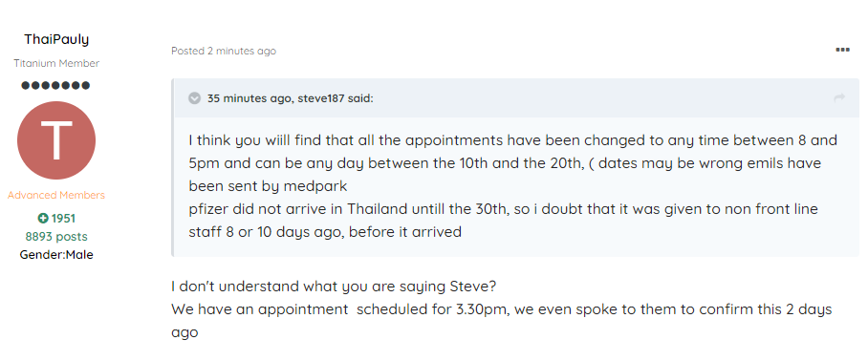Screen dimensions: 868x361
Task: Jump to original post via quote arrow
Action: coord(839,97)
